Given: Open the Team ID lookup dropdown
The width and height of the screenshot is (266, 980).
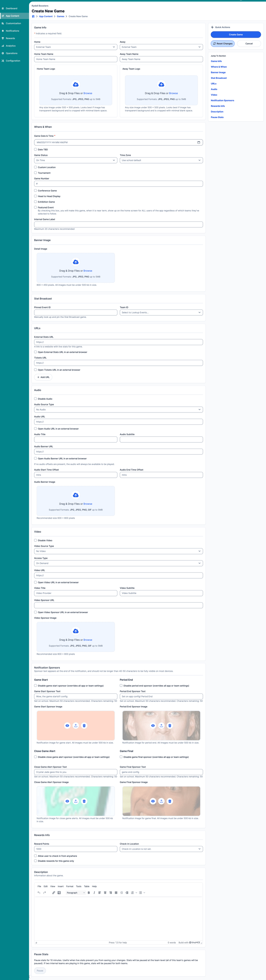Looking at the screenshot, I should tap(161, 312).
